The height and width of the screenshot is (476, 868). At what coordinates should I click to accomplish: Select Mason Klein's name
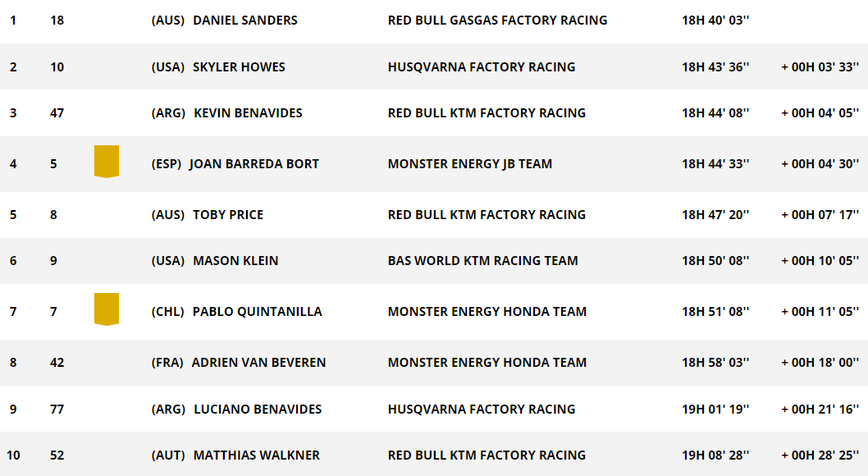tap(235, 261)
